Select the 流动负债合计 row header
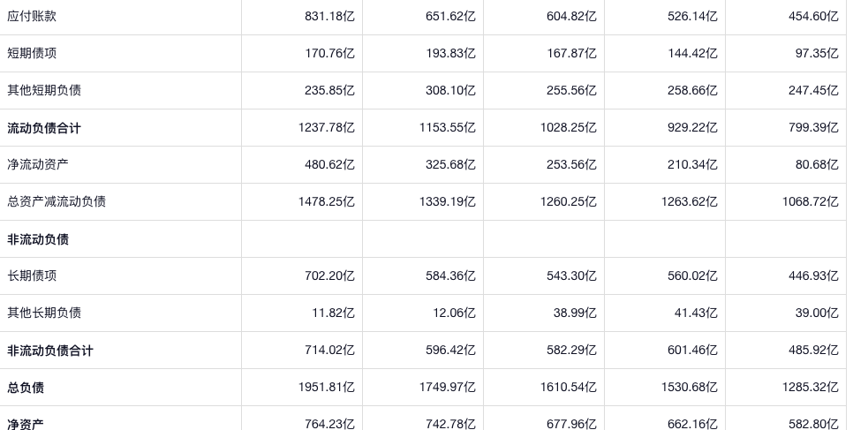 tap(44, 128)
